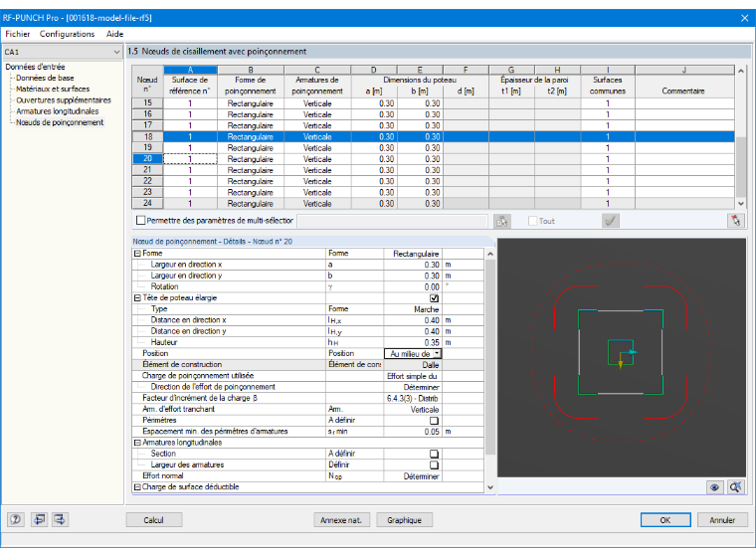This screenshot has height=557, width=756.
Task: Open the Configurations menu
Action: pyautogui.click(x=67, y=34)
